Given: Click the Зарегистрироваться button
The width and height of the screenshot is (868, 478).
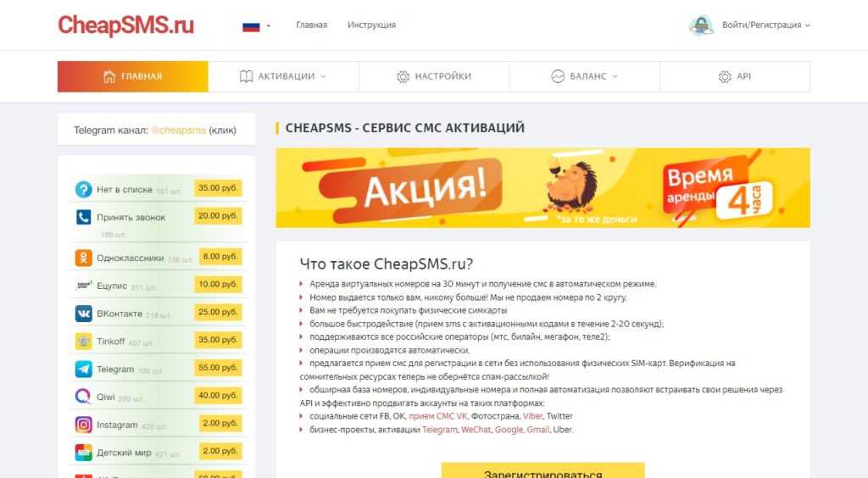Looking at the screenshot, I should coord(543,471).
